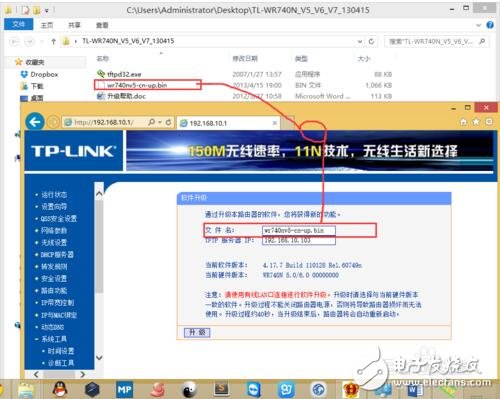Open the light-blue face app icon on taskbar
Image resolution: width=500 pixels, height=399 pixels.
pyautogui.click(x=286, y=389)
